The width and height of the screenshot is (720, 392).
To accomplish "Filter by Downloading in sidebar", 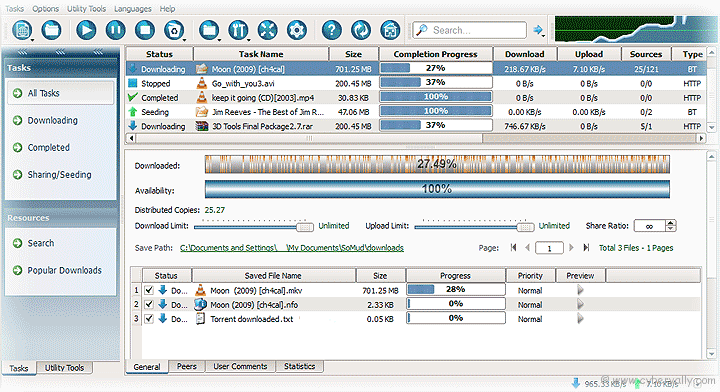I will [x=52, y=120].
